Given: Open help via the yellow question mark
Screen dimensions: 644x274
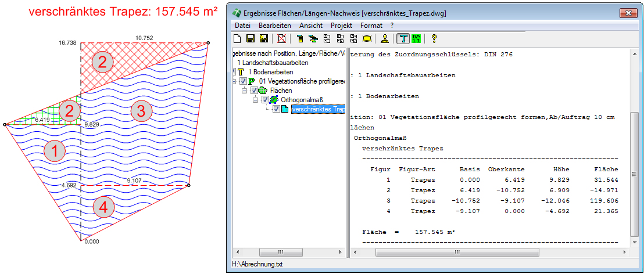Looking at the screenshot, I should coord(434,39).
